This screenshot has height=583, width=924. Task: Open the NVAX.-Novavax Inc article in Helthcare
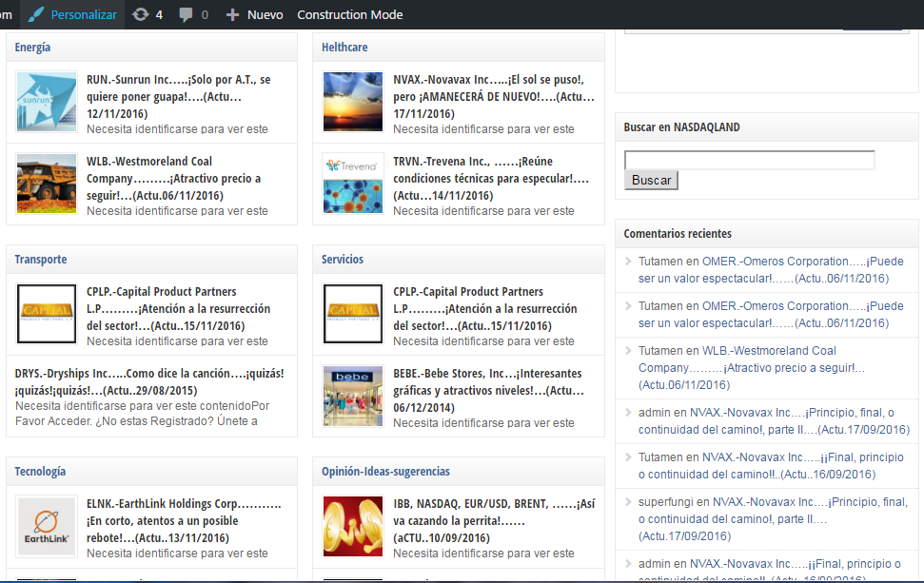click(x=494, y=97)
